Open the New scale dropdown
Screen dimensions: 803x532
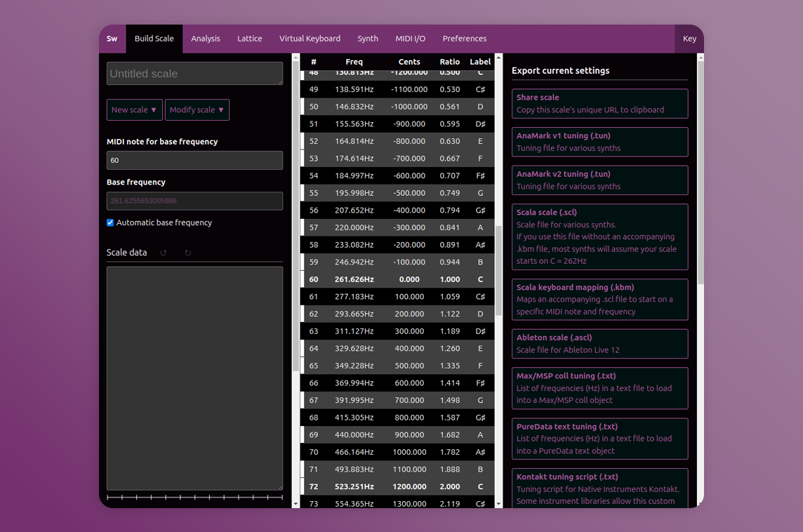[x=134, y=110]
